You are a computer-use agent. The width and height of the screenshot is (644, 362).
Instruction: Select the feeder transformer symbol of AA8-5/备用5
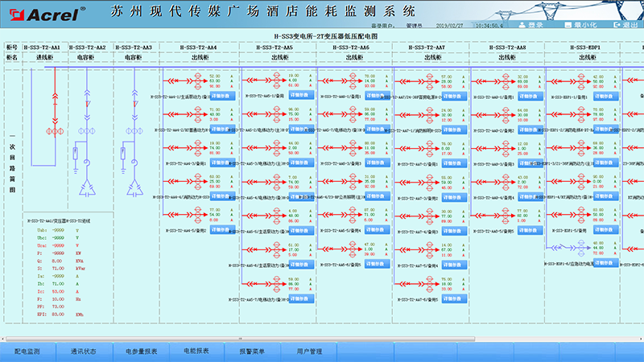(506, 215)
